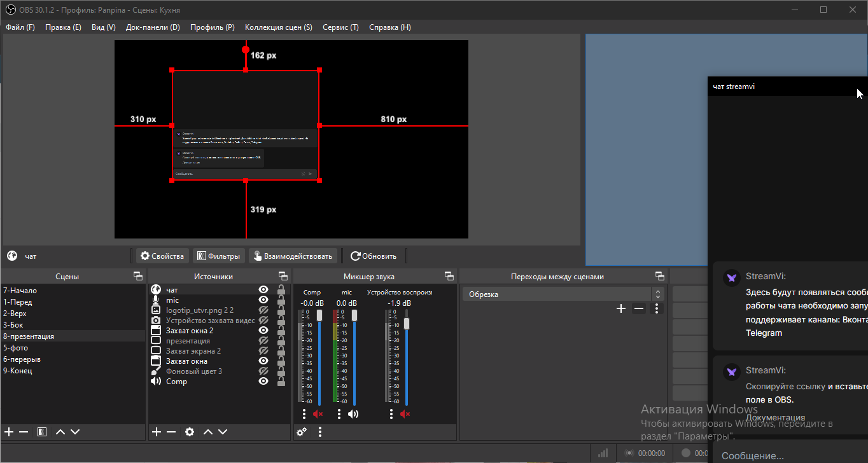Add a new scene with plus icon in Сцены panel
The width and height of the screenshot is (868, 463).
pyautogui.click(x=9, y=432)
